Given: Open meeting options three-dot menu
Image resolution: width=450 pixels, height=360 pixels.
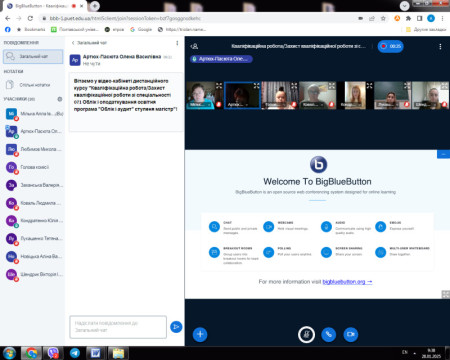Looking at the screenshot, I should click(440, 46).
